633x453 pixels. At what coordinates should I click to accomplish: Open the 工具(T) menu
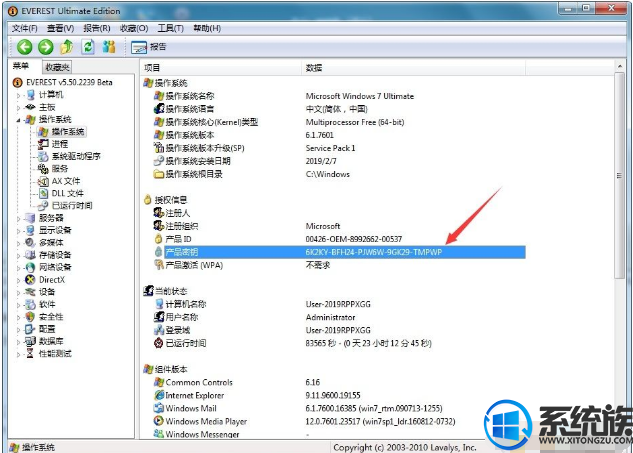pos(170,28)
